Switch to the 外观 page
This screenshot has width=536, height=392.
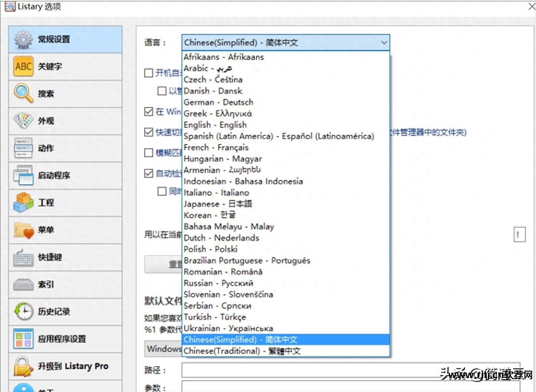click(66, 121)
